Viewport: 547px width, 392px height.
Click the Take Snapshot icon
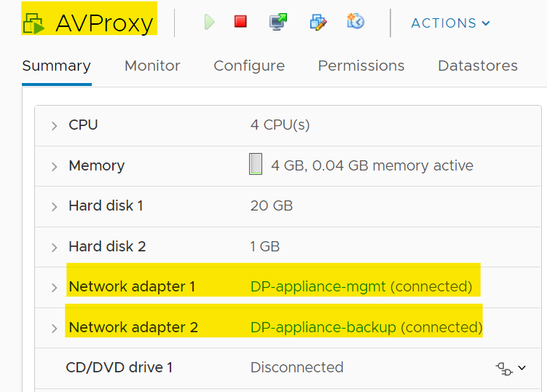point(356,22)
